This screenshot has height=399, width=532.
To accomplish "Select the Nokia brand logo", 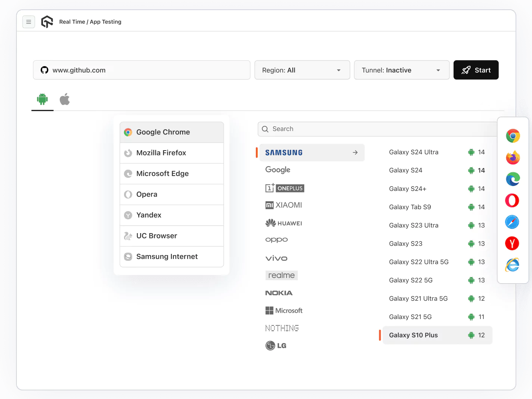I will click(279, 293).
